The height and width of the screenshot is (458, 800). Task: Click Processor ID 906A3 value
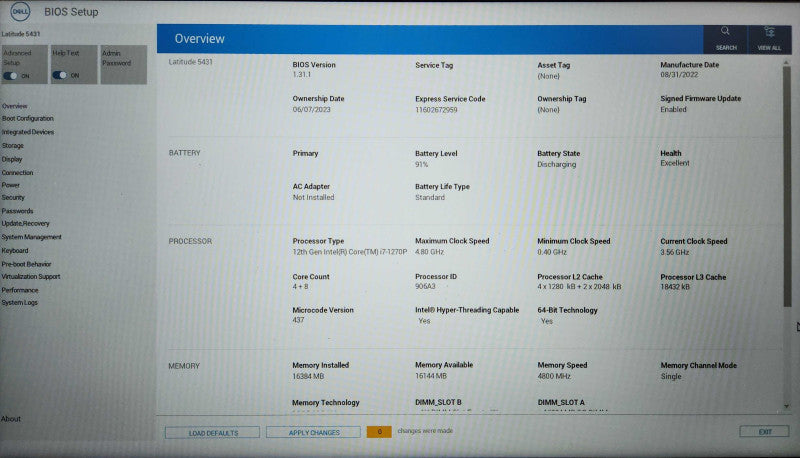[425, 287]
